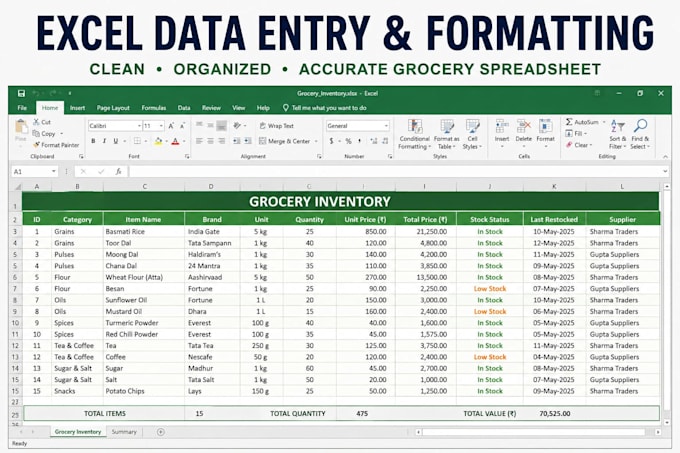The image size is (680, 453).
Task: Click the Insert cells icon
Action: pyautogui.click(x=502, y=126)
